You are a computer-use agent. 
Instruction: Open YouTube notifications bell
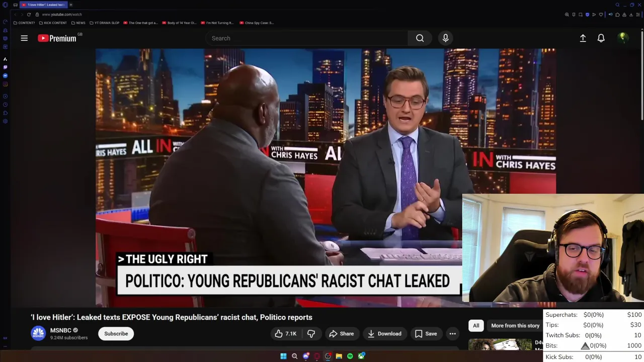(x=601, y=38)
